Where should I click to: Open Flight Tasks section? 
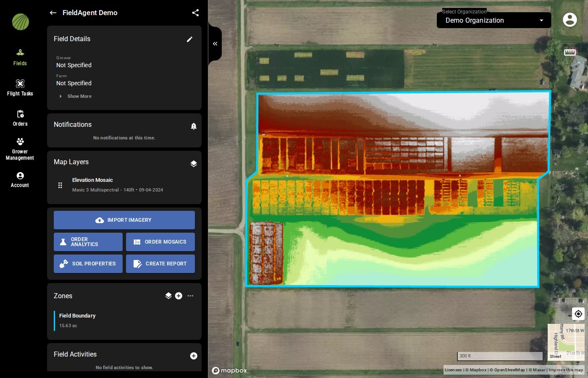(x=20, y=88)
